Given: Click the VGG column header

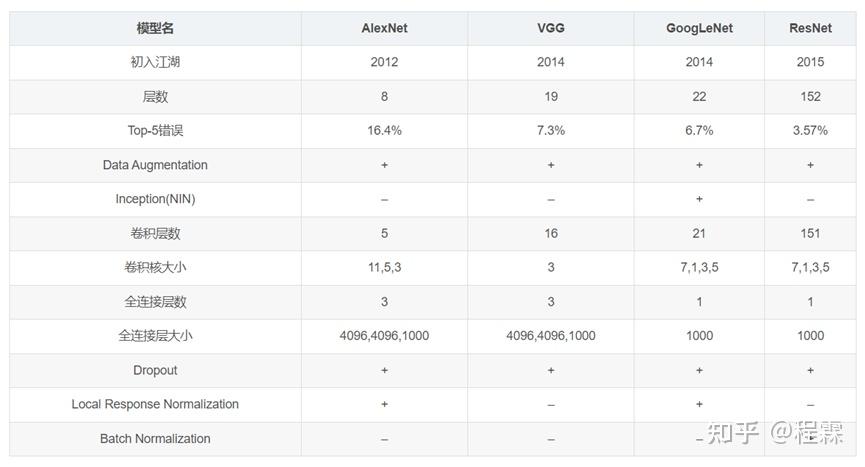Looking at the screenshot, I should pyautogui.click(x=551, y=28).
